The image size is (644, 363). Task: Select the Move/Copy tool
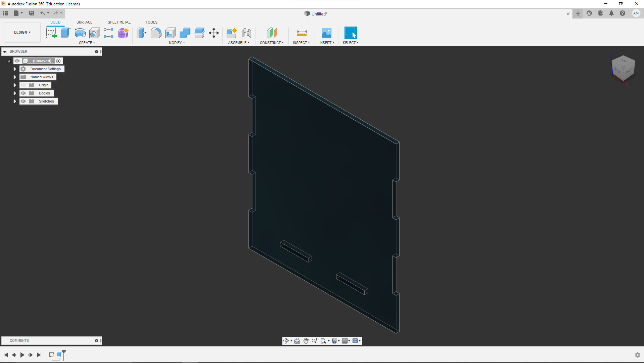tap(214, 33)
